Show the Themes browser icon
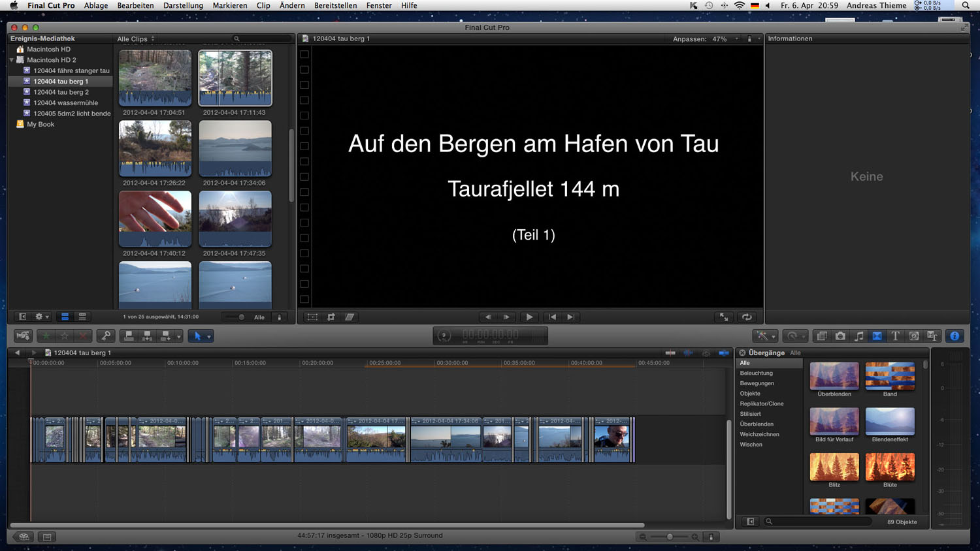980x551 pixels. coord(932,336)
